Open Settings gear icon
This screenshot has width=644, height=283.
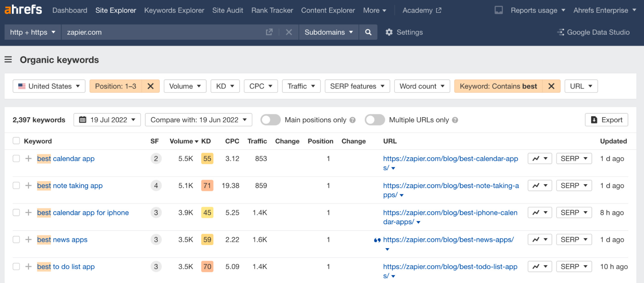pyautogui.click(x=389, y=32)
